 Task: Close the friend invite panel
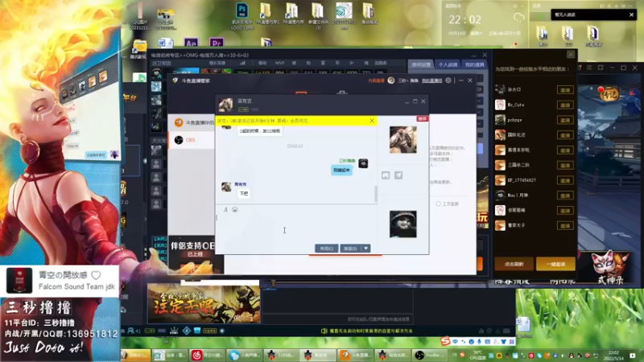point(571,54)
